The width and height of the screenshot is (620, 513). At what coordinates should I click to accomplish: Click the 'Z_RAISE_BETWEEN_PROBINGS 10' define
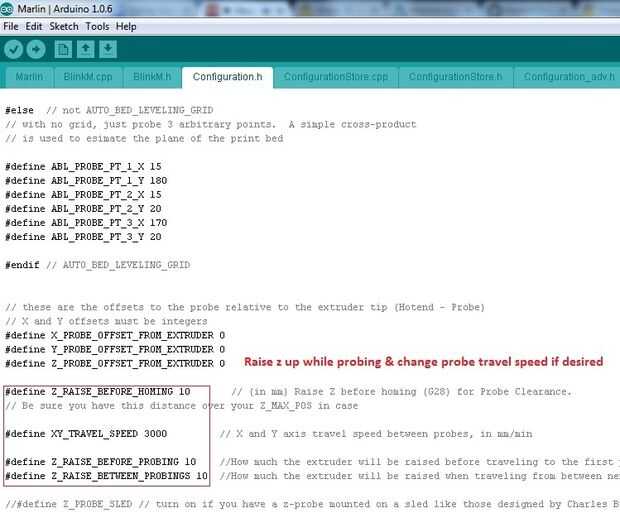point(106,476)
